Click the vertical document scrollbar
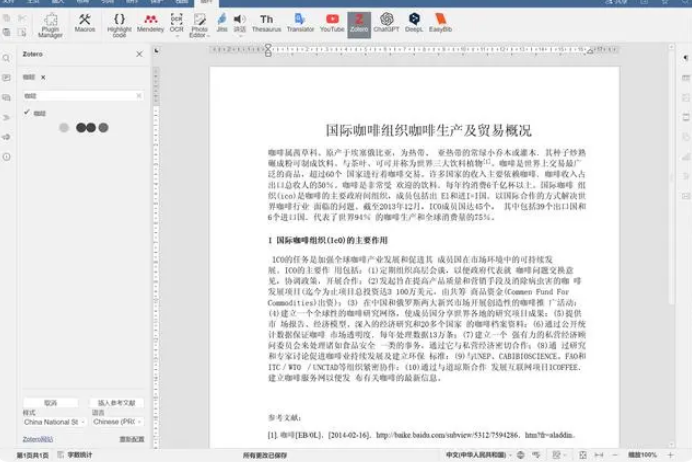Image resolution: width=692 pixels, height=468 pixels. pos(671,177)
